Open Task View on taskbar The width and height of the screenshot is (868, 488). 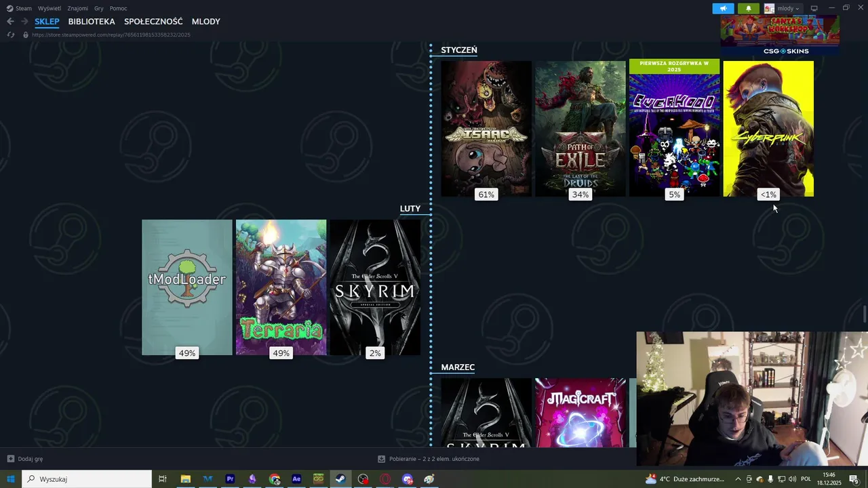click(163, 479)
